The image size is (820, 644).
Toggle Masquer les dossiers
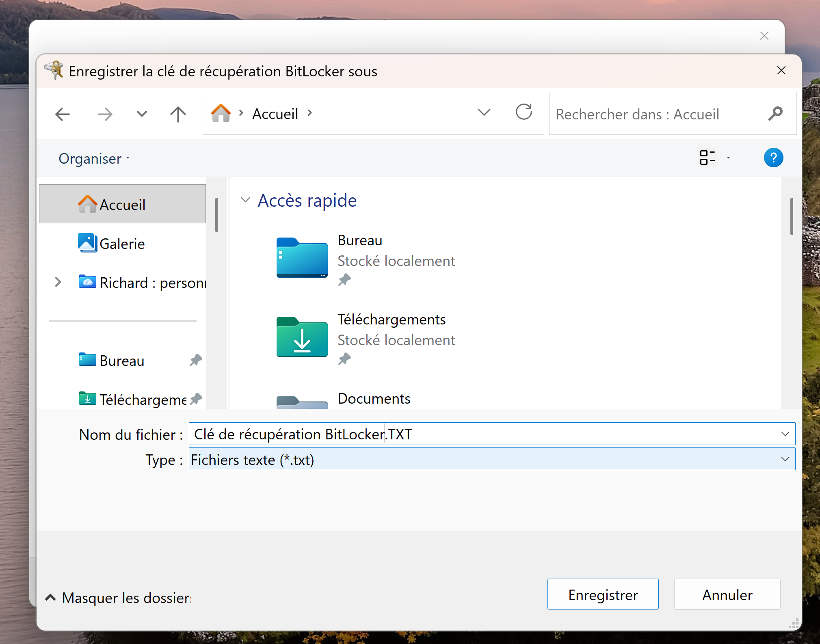pyautogui.click(x=118, y=598)
